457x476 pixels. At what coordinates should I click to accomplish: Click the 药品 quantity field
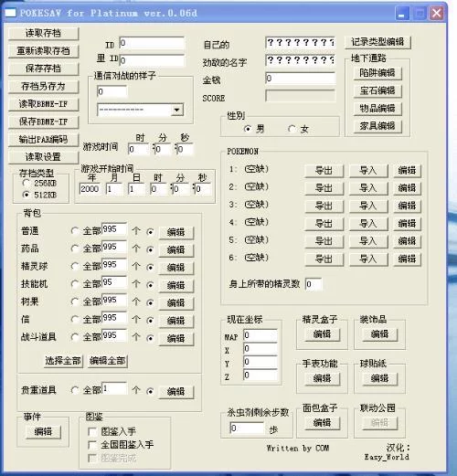pyautogui.click(x=114, y=247)
